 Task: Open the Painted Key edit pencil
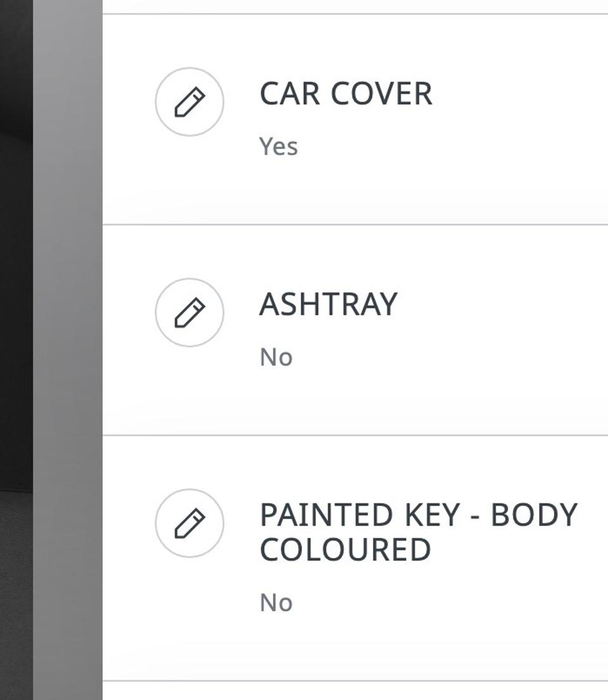click(190, 523)
